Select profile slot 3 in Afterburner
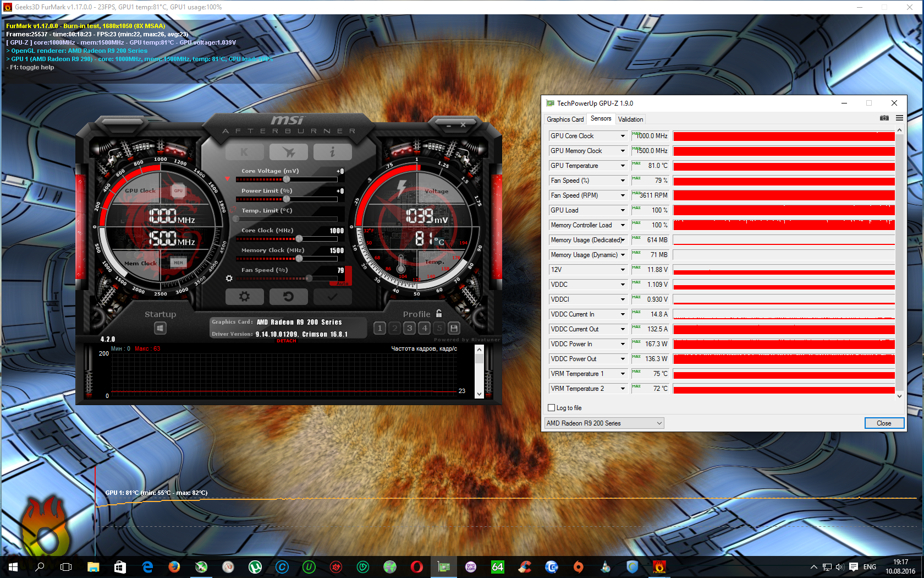This screenshot has height=578, width=924. 409,329
